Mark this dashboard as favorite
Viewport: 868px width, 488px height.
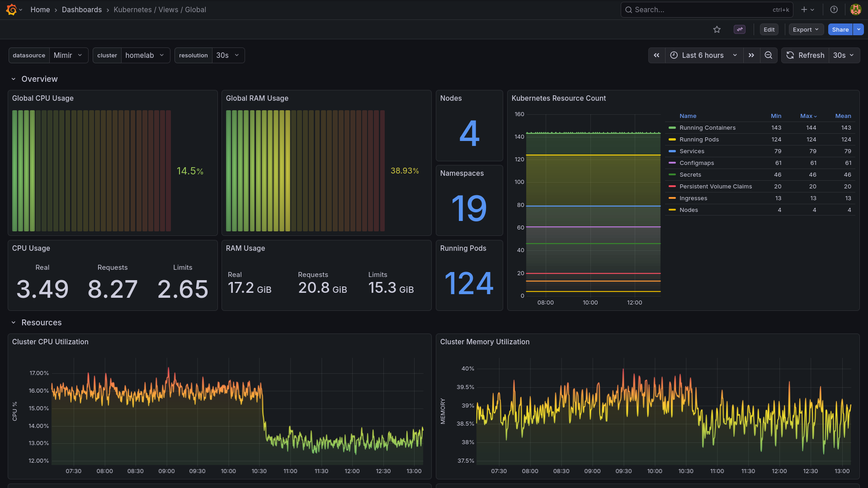717,29
